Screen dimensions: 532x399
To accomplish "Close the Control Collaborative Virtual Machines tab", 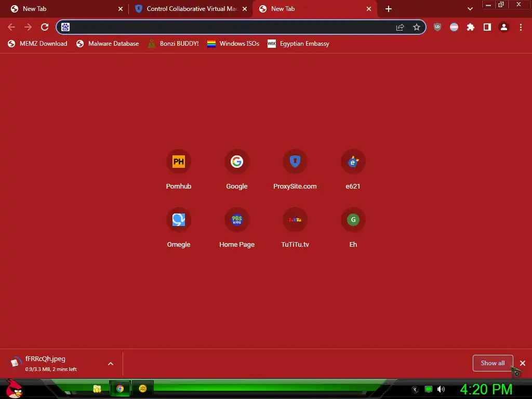I will (245, 9).
